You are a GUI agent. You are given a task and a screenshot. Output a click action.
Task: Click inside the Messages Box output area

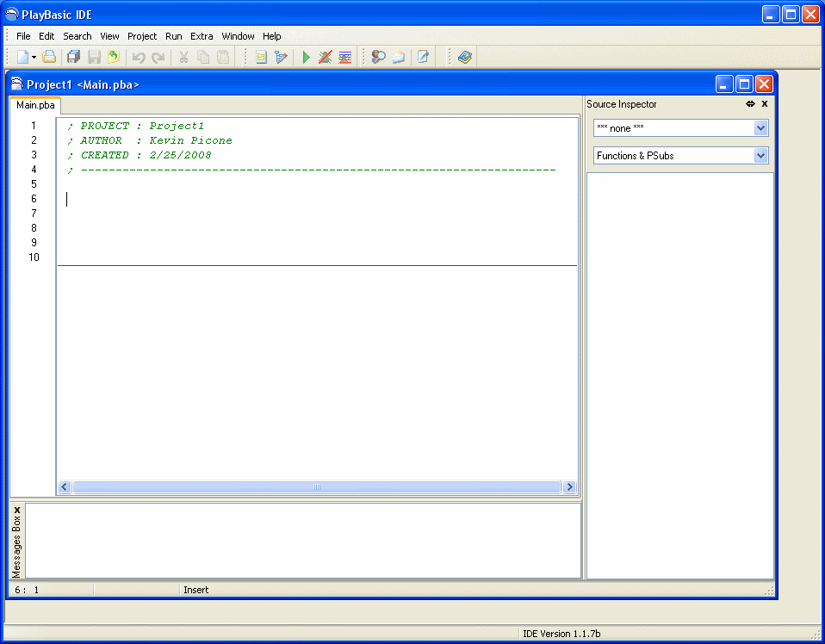(303, 541)
